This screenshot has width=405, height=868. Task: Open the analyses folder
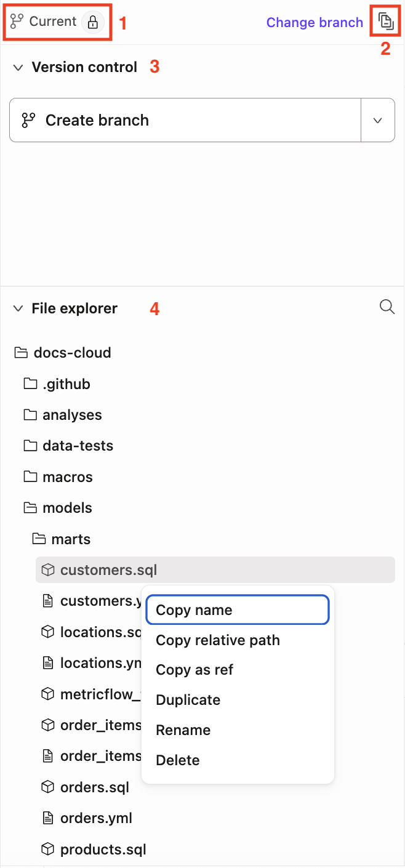click(x=72, y=414)
